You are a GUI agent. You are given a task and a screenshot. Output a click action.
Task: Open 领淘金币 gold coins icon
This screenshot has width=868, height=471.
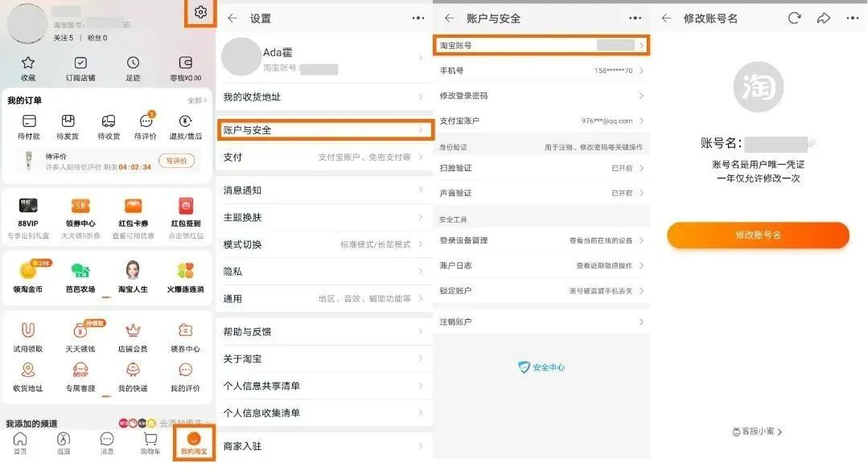[27, 270]
